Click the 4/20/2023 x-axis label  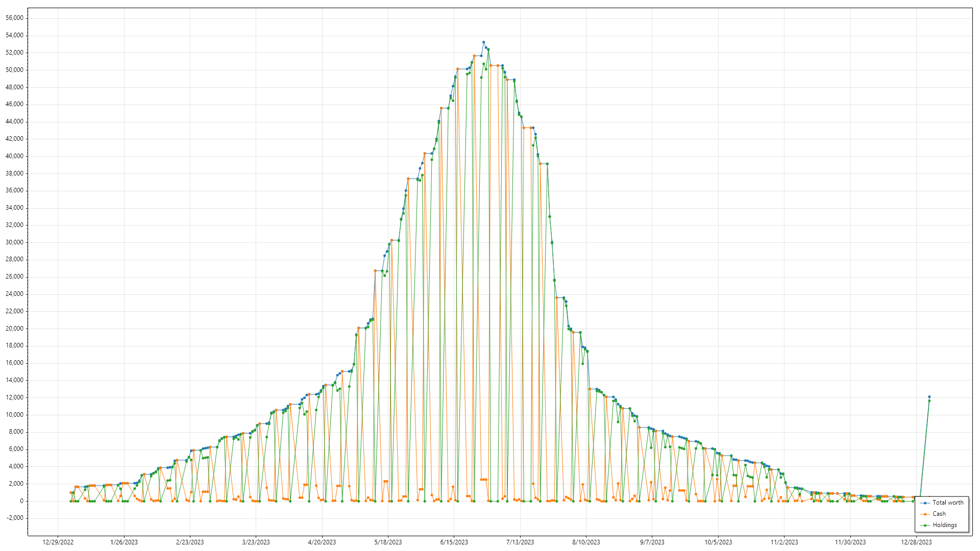point(322,542)
